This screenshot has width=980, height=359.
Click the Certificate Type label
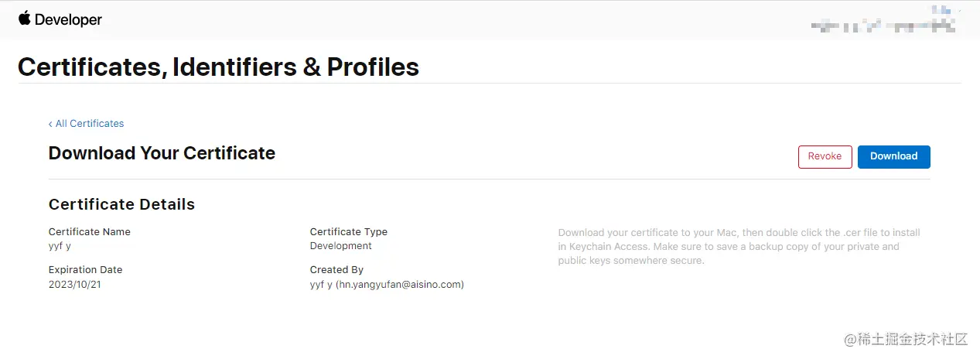pos(348,232)
